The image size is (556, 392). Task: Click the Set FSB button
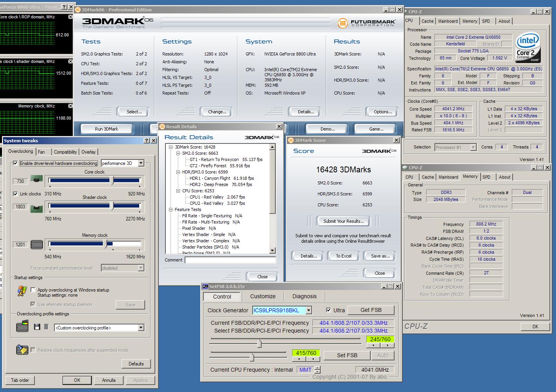click(347, 355)
